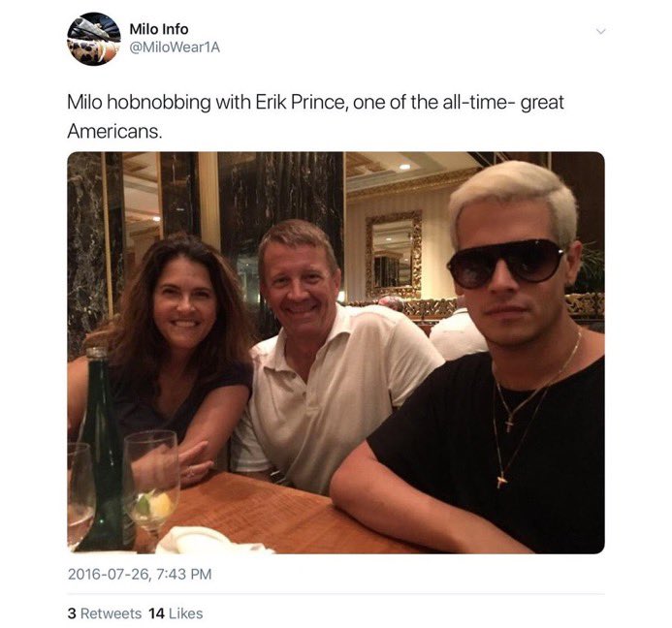
Task: Click the green bottle in the photo
Action: (104, 455)
